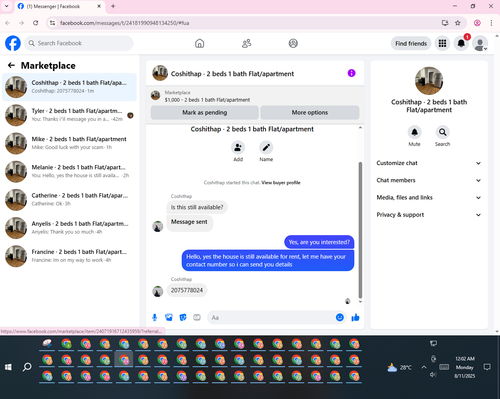Open a new Chrome tab

(x=113, y=6)
